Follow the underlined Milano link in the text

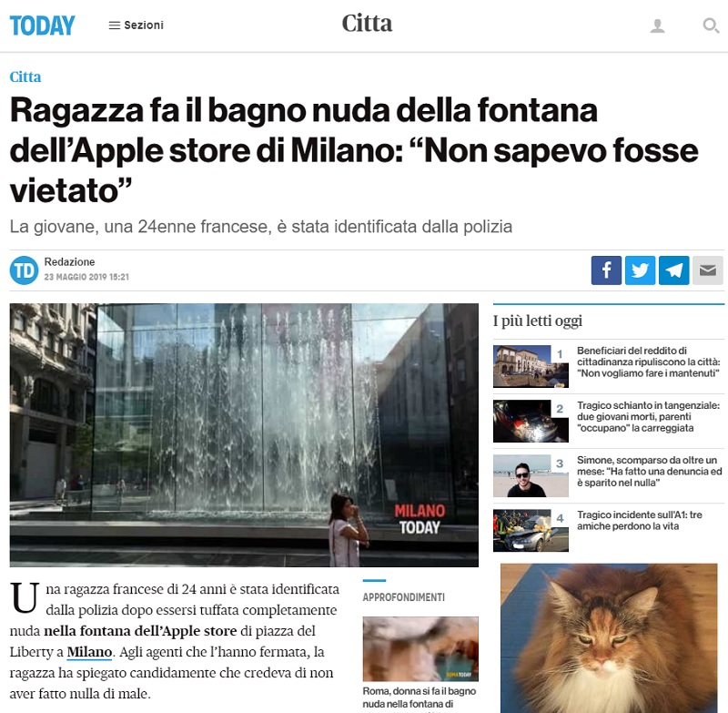[89, 652]
